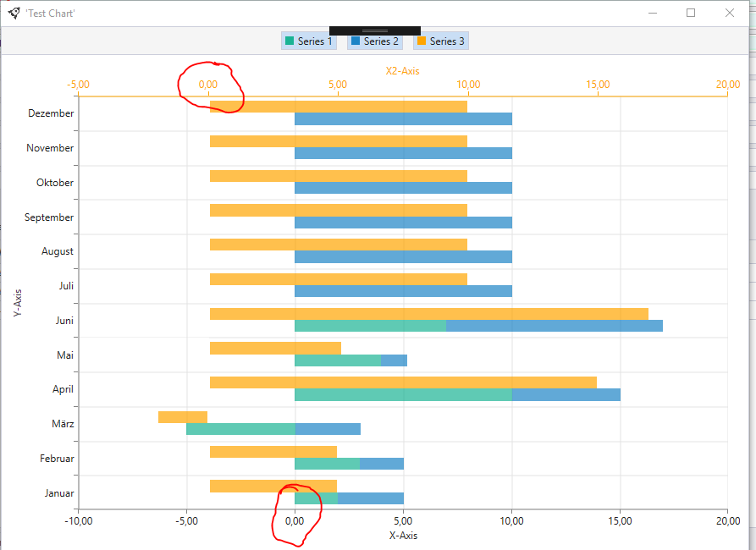
Task: Toggle Series 3 legend item
Action: (441, 41)
